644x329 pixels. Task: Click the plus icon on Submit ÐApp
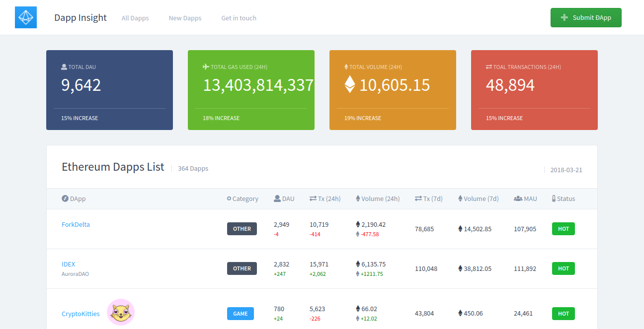564,18
